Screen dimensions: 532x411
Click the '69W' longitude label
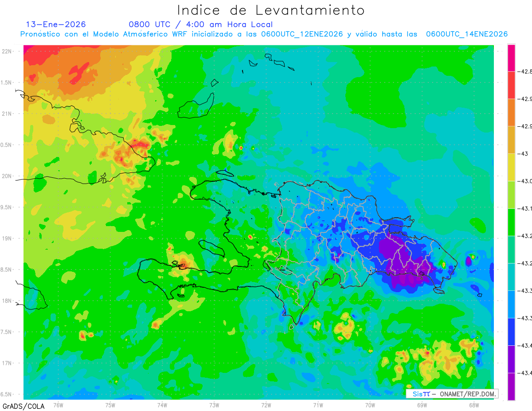[422, 405]
